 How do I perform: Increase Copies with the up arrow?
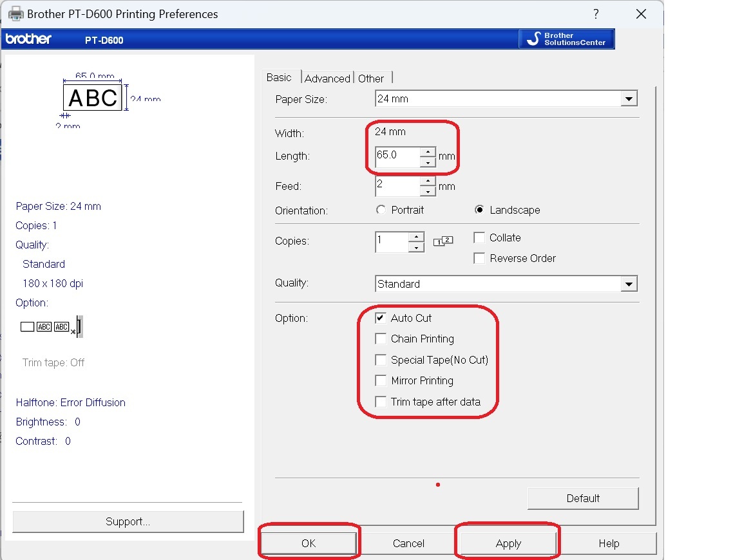[x=416, y=237]
